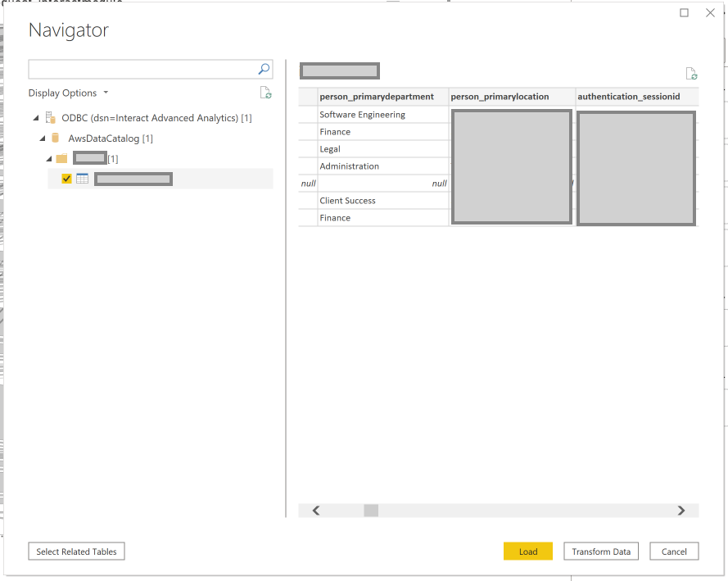
Task: Click the person_primarylocation column header
Action: tap(512, 97)
